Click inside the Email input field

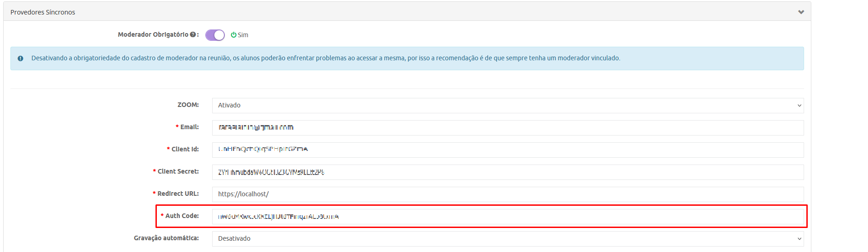click(508, 127)
